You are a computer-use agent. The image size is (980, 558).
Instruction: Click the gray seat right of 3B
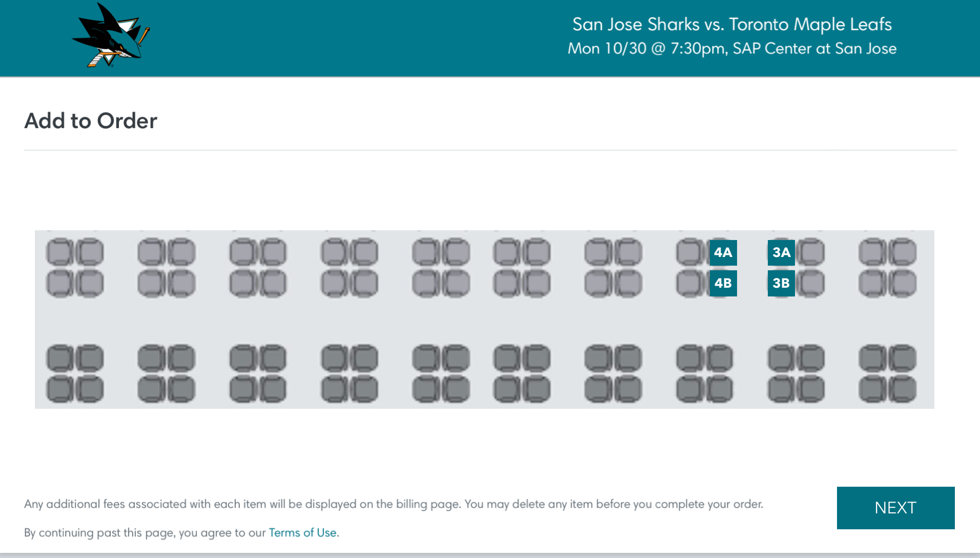(812, 283)
